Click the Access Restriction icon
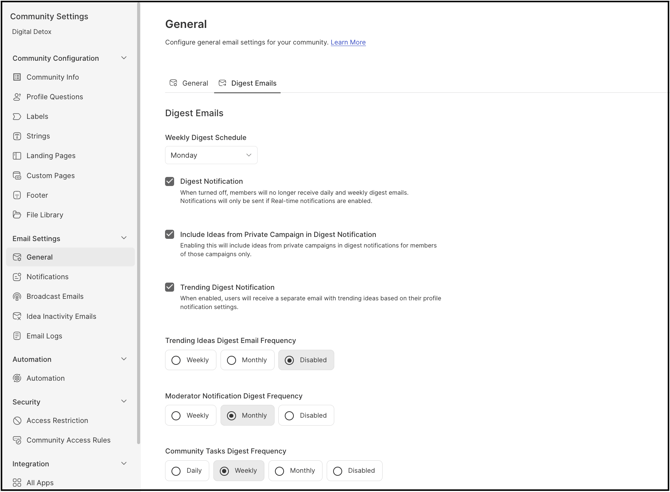The height and width of the screenshot is (492, 670). (x=17, y=421)
